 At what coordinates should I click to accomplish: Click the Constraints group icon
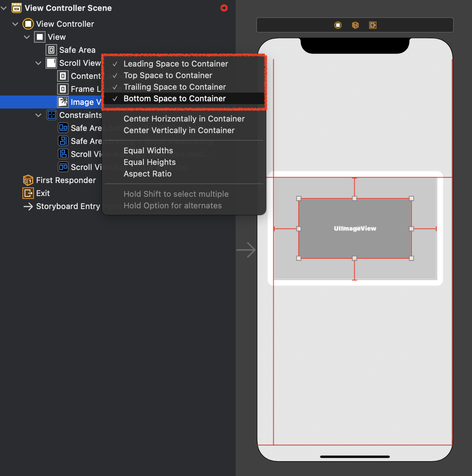[52, 115]
